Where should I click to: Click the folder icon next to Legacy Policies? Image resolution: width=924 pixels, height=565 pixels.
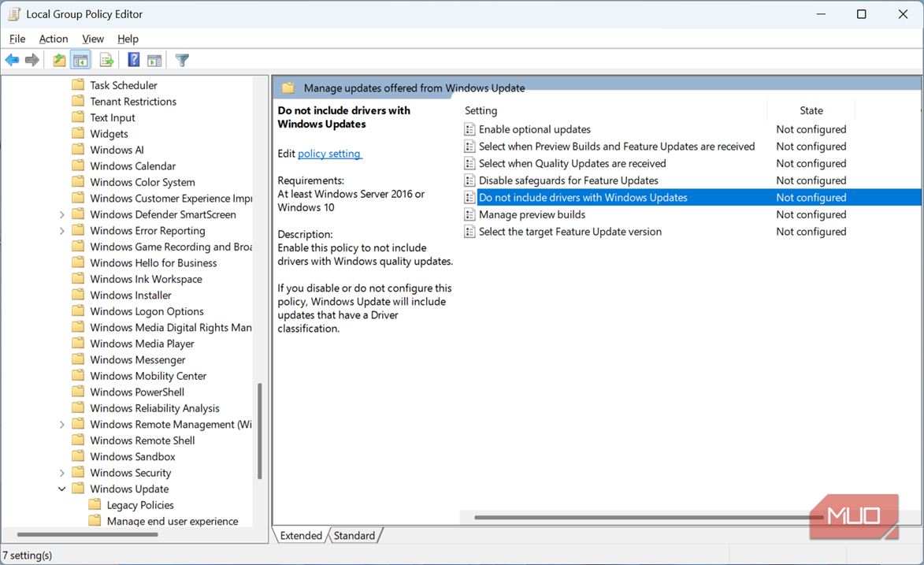(x=95, y=505)
